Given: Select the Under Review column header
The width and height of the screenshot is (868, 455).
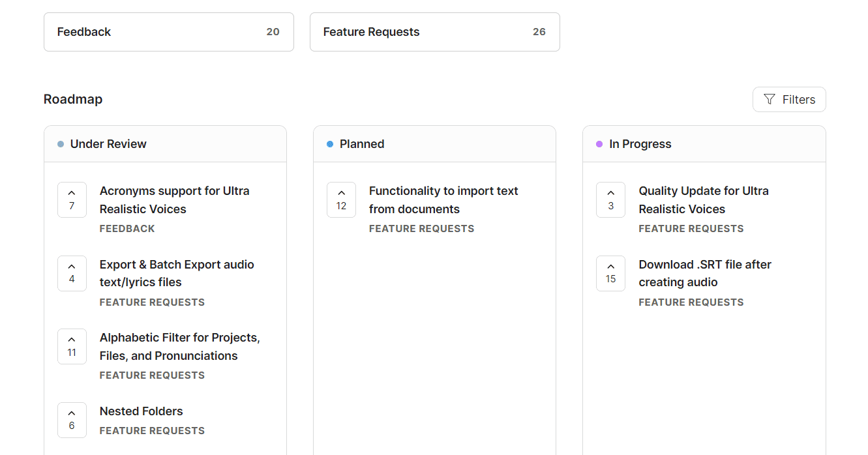Looking at the screenshot, I should click(108, 144).
